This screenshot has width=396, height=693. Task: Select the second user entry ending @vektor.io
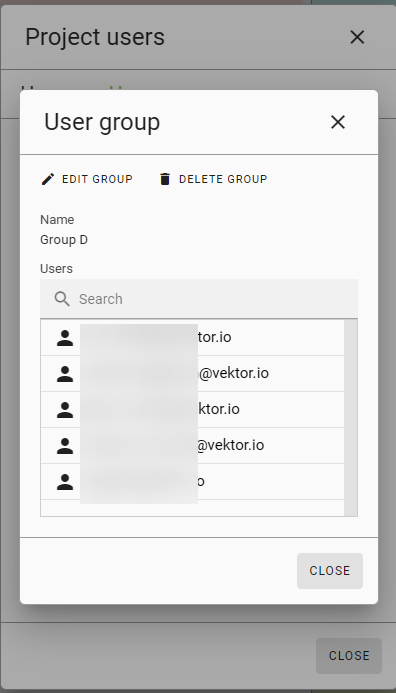point(192,373)
